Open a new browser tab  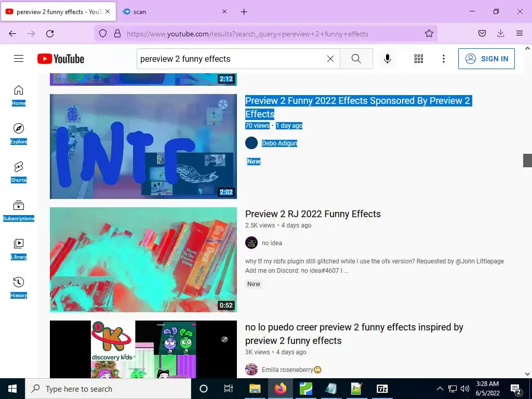pos(244,12)
